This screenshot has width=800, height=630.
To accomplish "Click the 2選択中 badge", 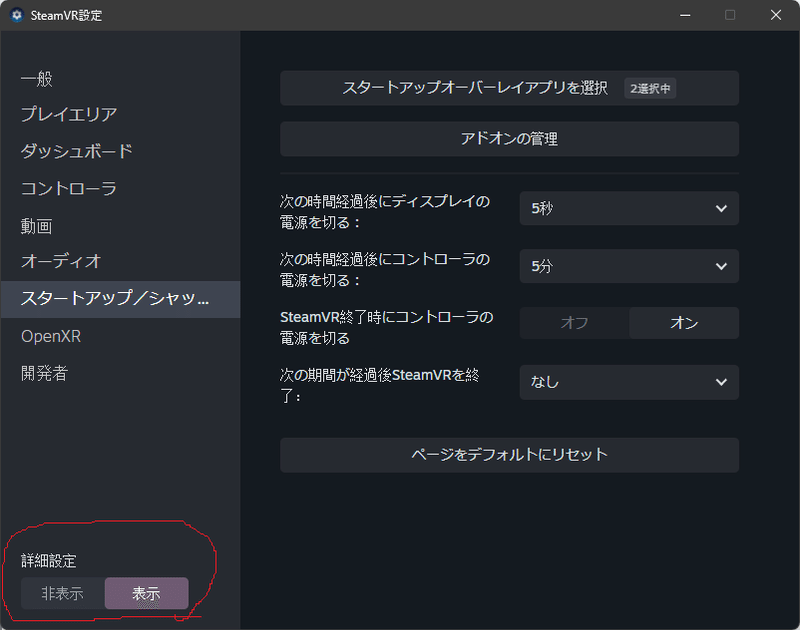I will [650, 88].
